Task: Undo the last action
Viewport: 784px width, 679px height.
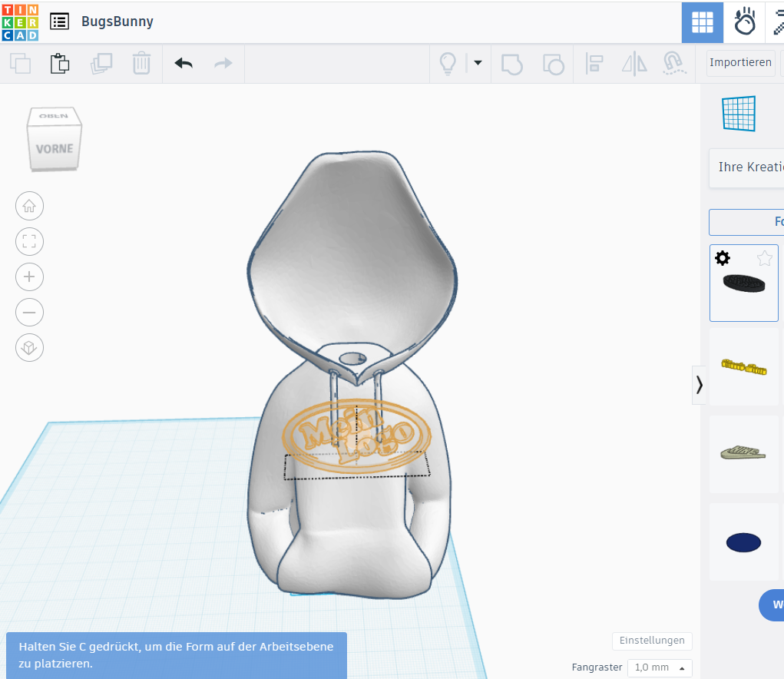Action: coord(184,64)
